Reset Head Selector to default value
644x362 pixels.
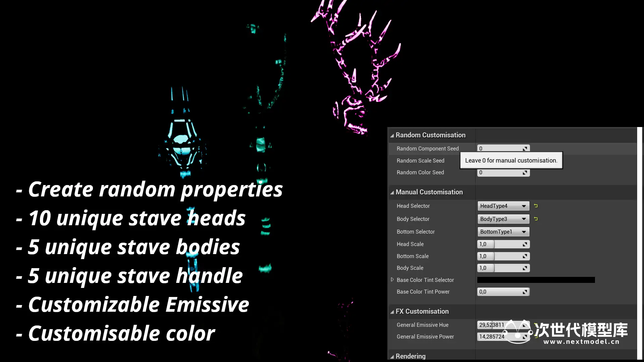[536, 206]
